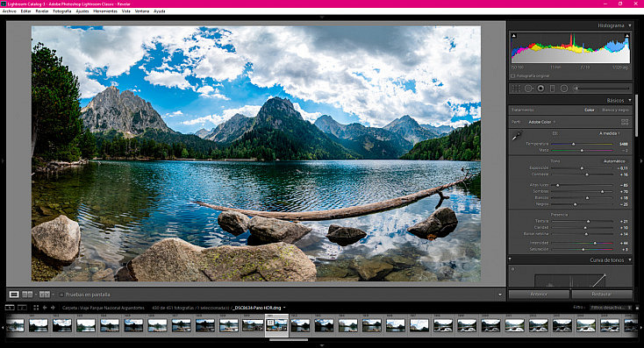Click the Restaurar button
Screen dimensions: 644x348
point(602,295)
